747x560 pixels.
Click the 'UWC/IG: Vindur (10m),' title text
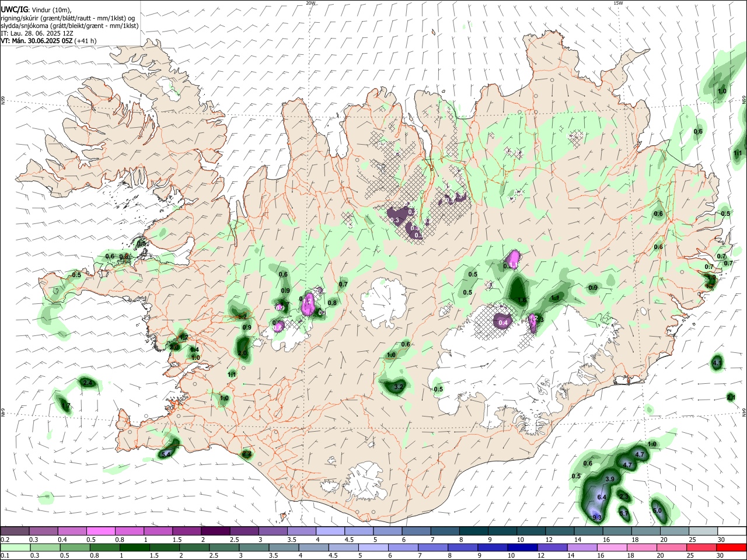click(x=37, y=9)
